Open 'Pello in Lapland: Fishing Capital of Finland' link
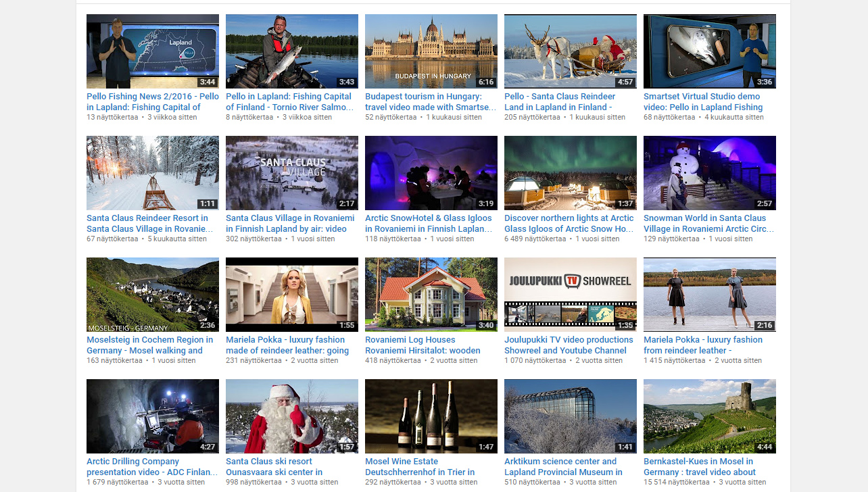 pyautogui.click(x=291, y=101)
